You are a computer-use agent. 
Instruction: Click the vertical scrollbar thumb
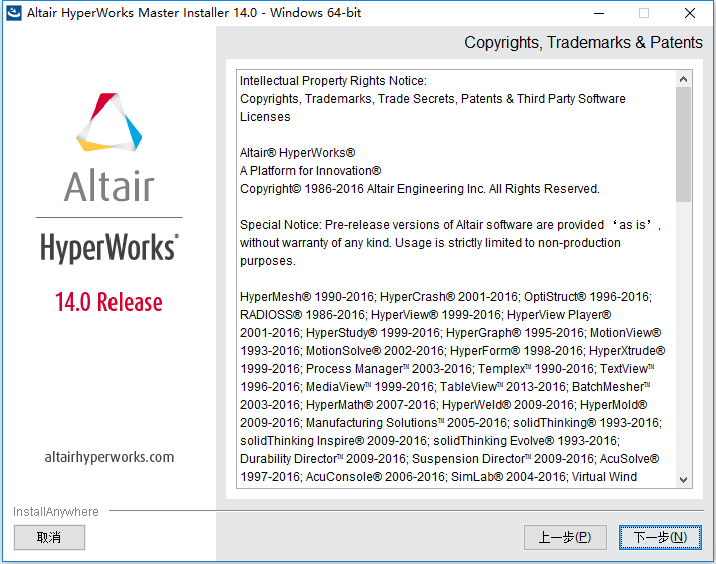pyautogui.click(x=683, y=144)
